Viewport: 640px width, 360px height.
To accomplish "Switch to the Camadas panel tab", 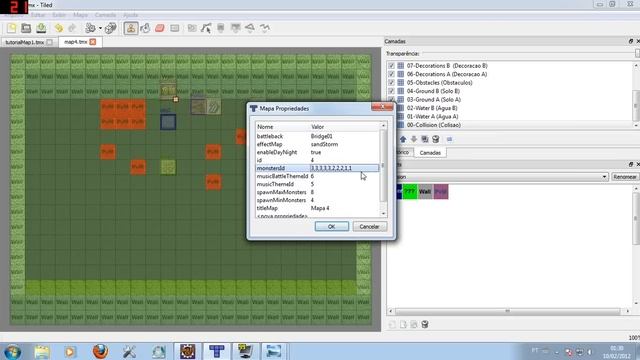I will (430, 153).
